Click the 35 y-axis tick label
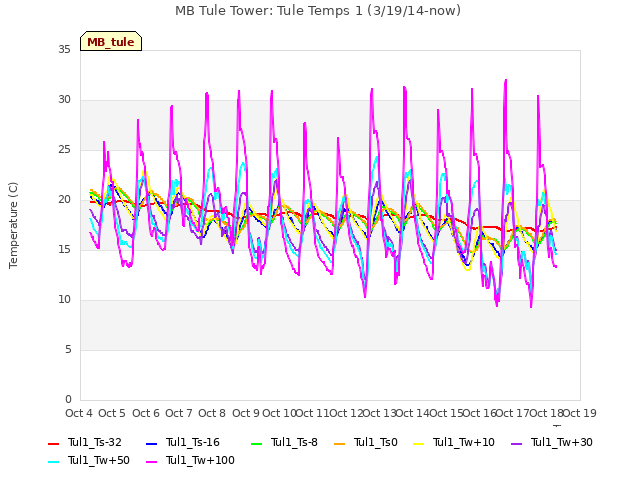This screenshot has height=480, width=640. [64, 50]
